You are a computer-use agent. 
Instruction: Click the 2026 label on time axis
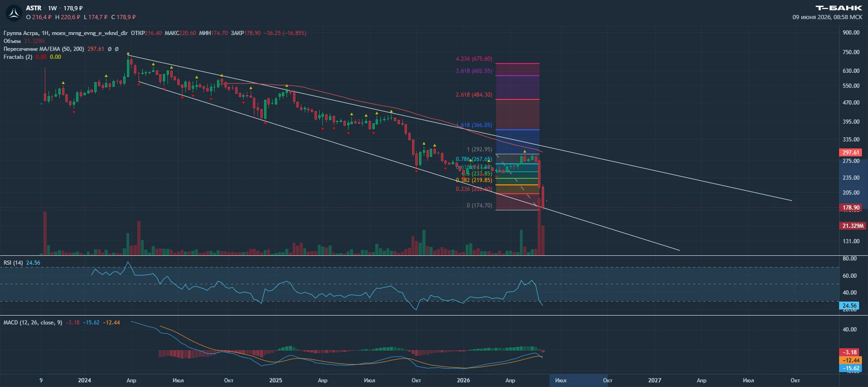click(x=463, y=380)
